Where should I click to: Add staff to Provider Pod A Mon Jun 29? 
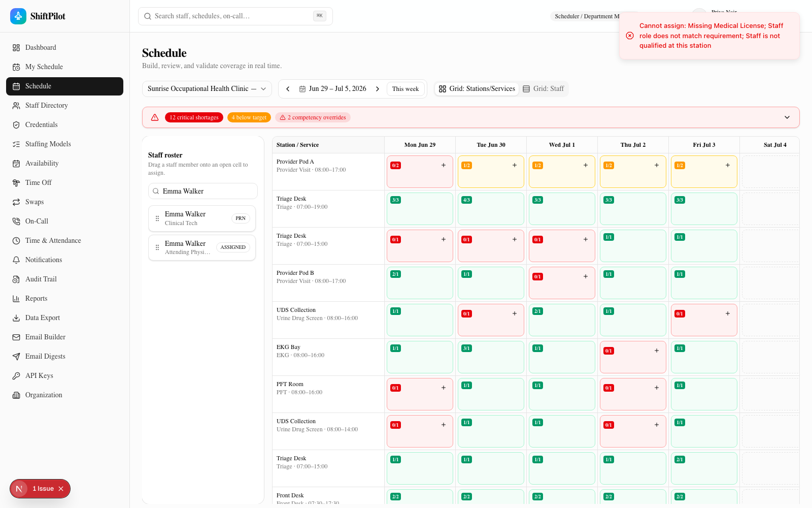pyautogui.click(x=444, y=165)
